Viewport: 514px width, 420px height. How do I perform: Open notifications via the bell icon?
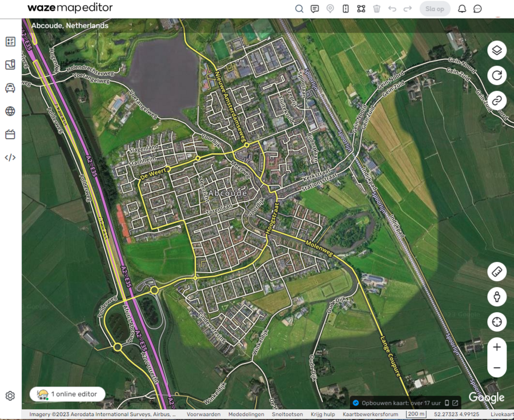(463, 9)
